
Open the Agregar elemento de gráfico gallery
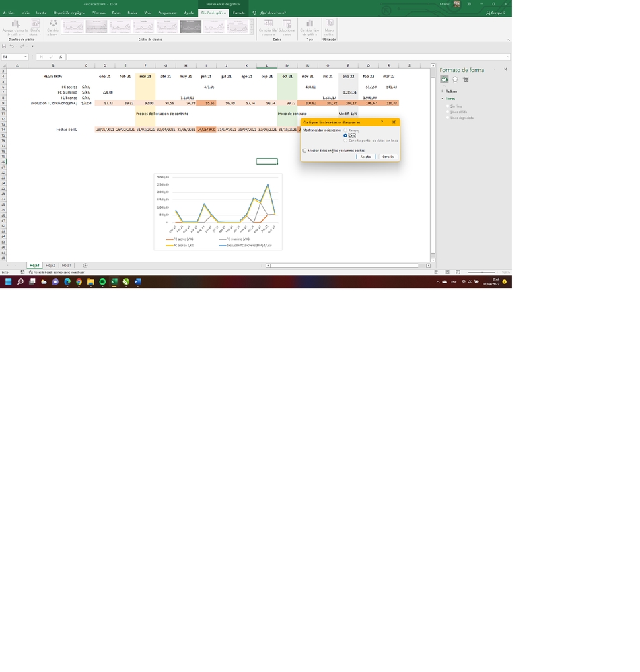(15, 27)
